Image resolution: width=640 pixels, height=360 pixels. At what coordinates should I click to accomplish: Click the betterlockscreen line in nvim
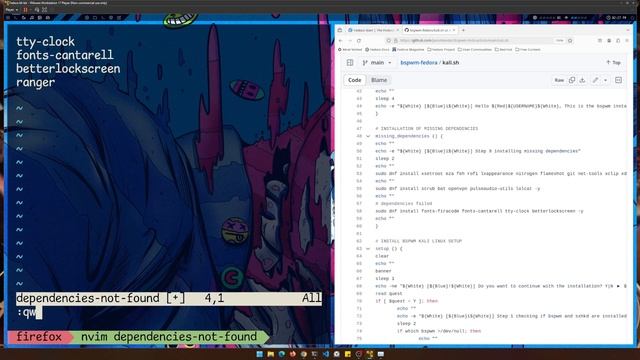click(x=68, y=69)
